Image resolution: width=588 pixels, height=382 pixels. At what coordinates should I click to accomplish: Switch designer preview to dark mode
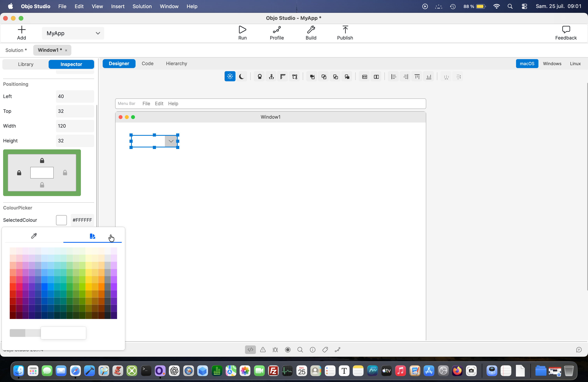[x=242, y=77]
